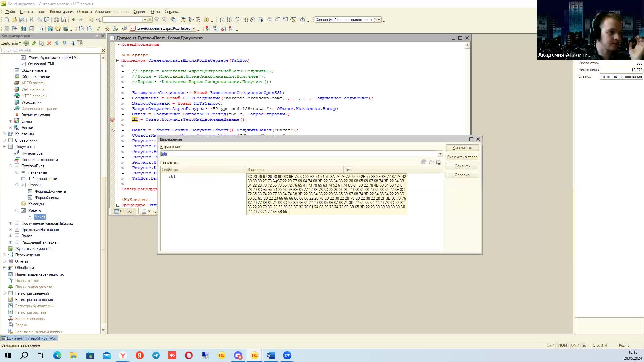Open Telegram from the taskbar
644x362 pixels.
[x=156, y=355]
